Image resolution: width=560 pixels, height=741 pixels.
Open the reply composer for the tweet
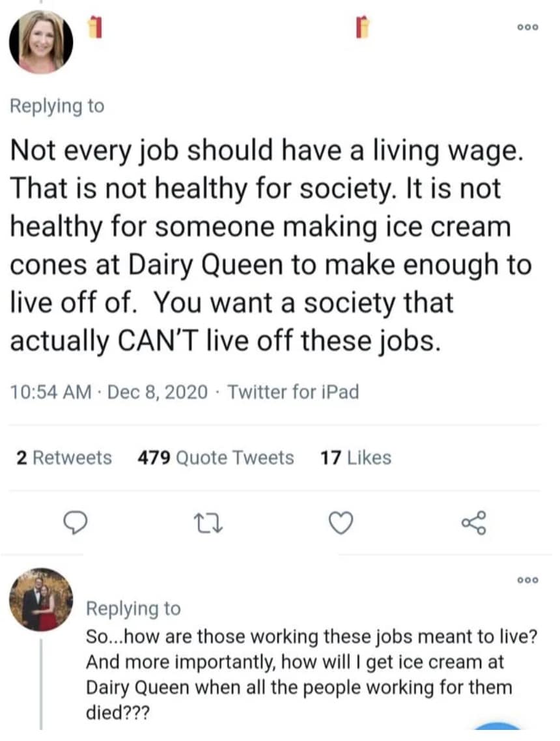pos(77,523)
